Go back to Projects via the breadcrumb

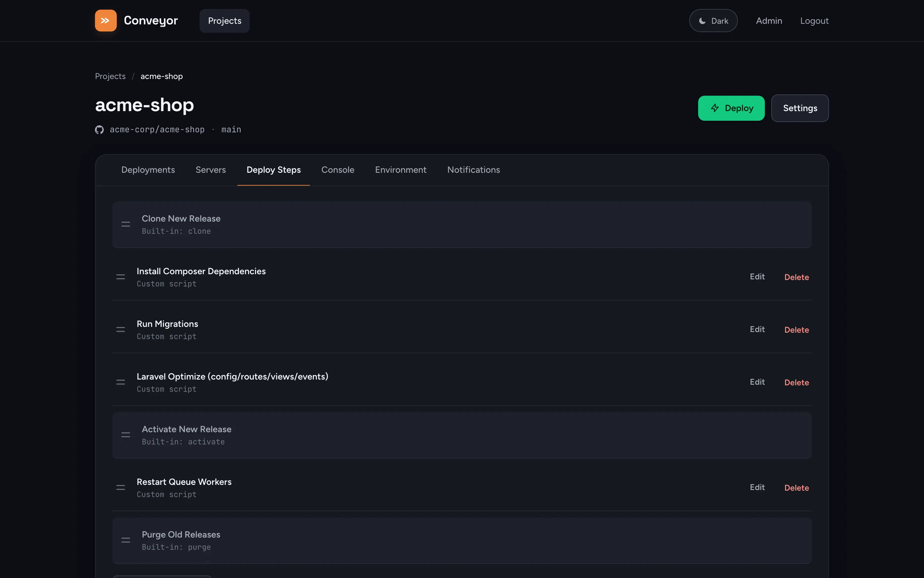pos(110,76)
